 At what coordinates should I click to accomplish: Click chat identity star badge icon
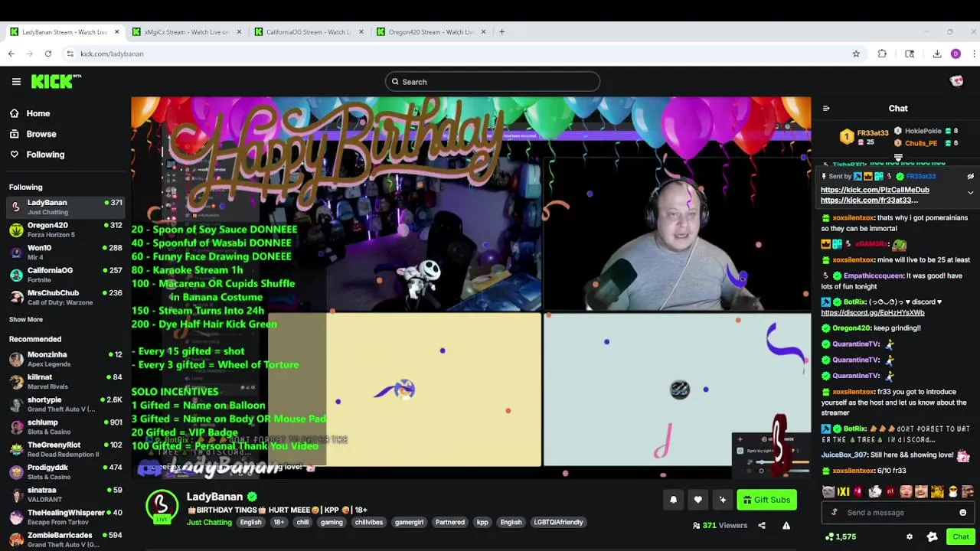(x=932, y=537)
